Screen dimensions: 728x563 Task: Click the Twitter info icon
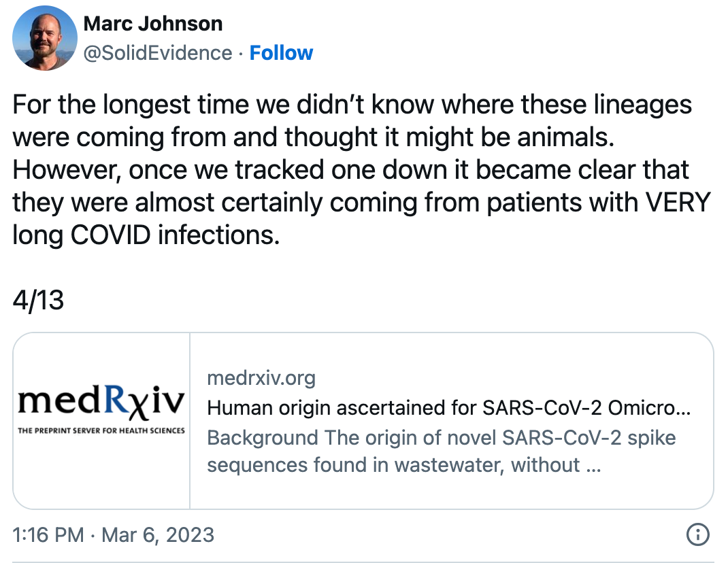point(697,534)
